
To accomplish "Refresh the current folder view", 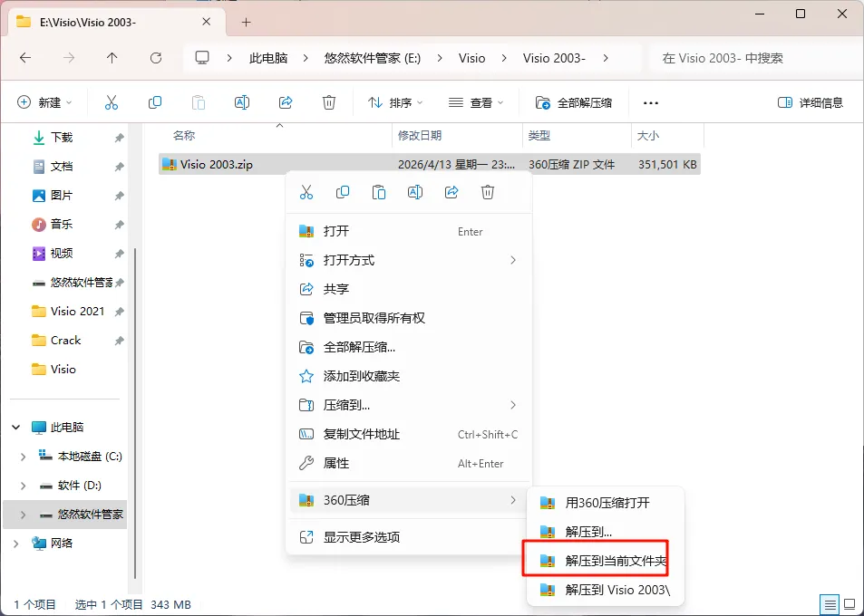I will pos(156,58).
